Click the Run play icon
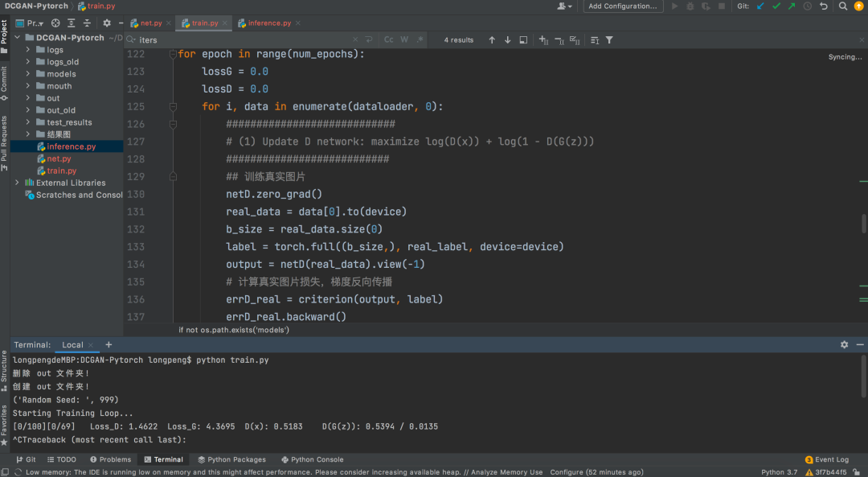 674,6
